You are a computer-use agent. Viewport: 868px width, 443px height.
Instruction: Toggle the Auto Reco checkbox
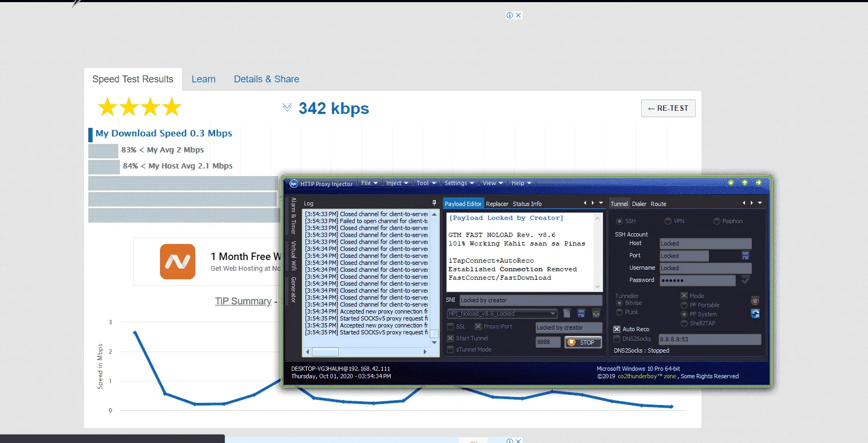[616, 329]
